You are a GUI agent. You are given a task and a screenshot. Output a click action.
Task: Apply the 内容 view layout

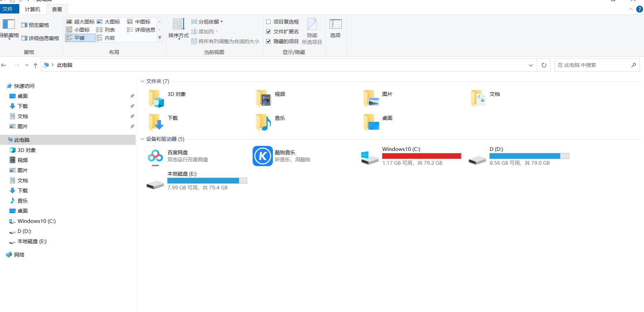tap(109, 38)
